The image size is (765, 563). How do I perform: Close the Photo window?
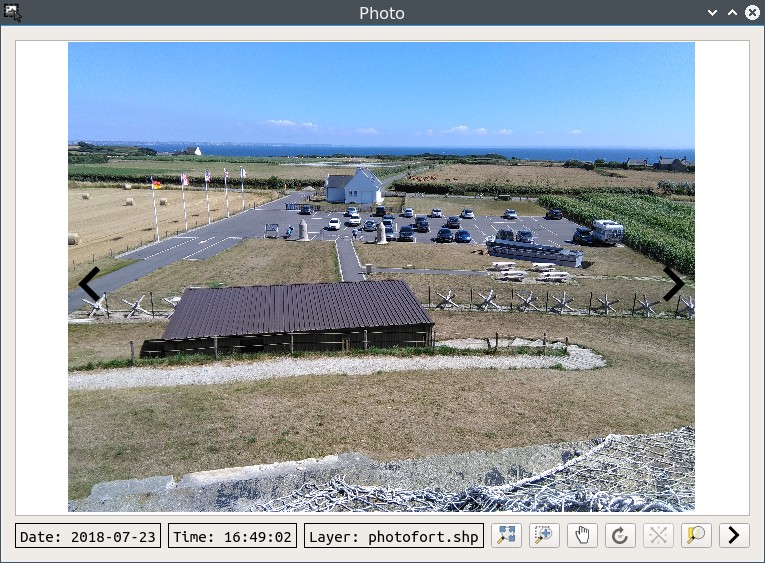pos(751,13)
